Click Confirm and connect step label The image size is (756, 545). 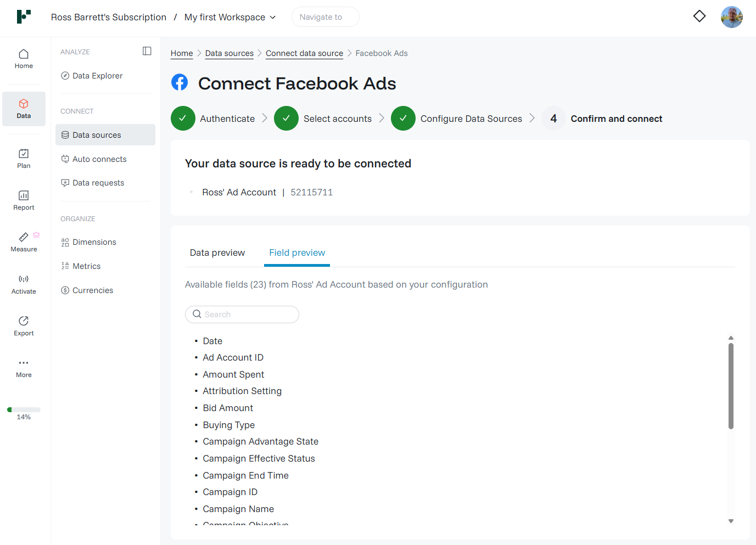click(x=617, y=119)
